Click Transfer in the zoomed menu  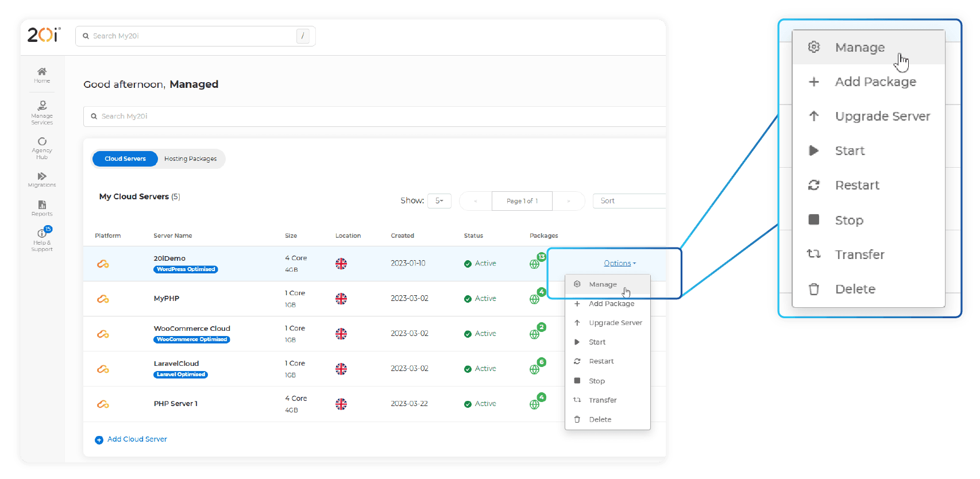869,254
